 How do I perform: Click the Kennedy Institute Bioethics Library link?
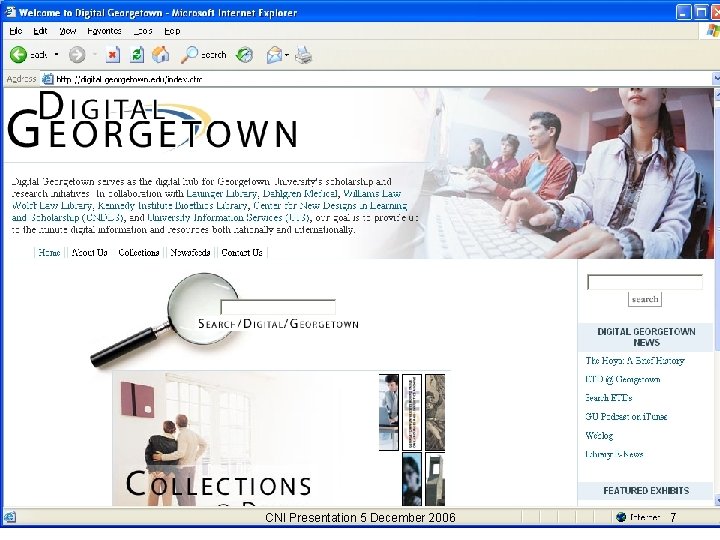[x=173, y=205]
